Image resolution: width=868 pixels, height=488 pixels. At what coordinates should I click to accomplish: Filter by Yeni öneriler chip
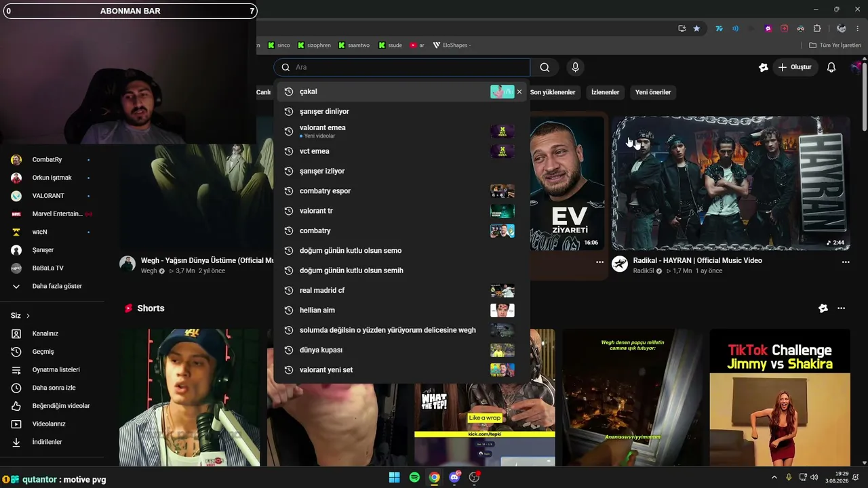tap(653, 92)
